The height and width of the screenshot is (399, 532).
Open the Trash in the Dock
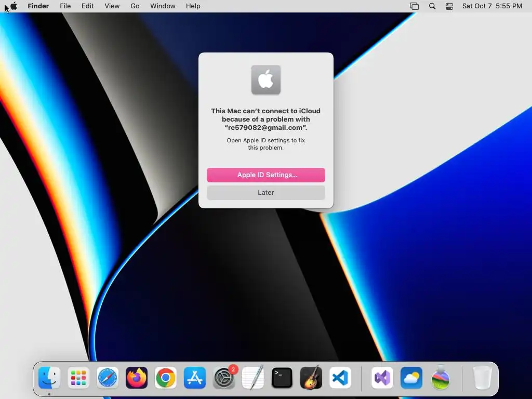[x=482, y=378]
